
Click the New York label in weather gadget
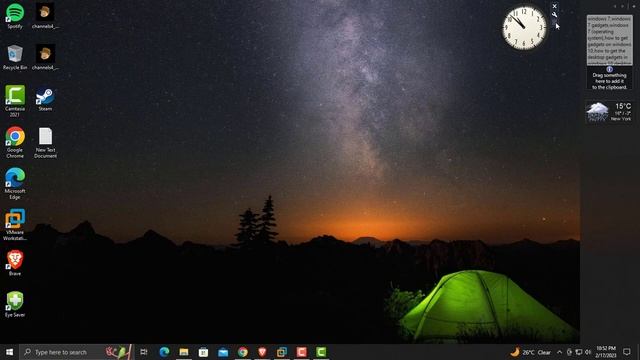coord(621,119)
